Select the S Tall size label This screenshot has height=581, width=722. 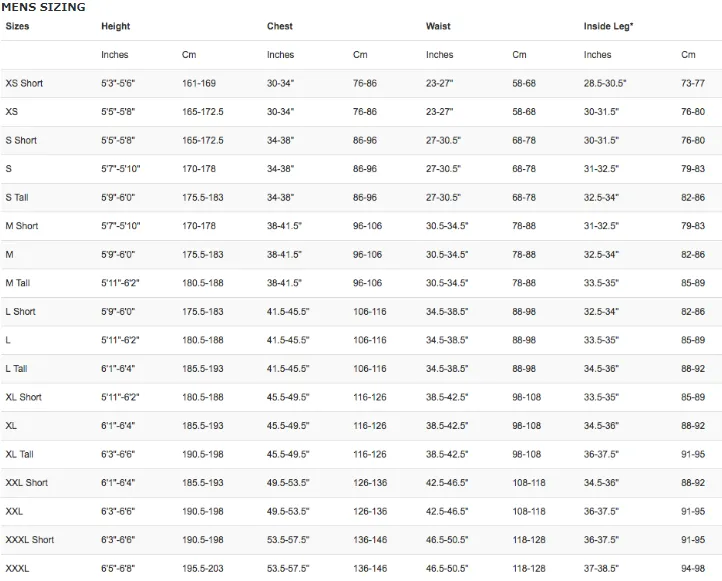tap(17, 198)
